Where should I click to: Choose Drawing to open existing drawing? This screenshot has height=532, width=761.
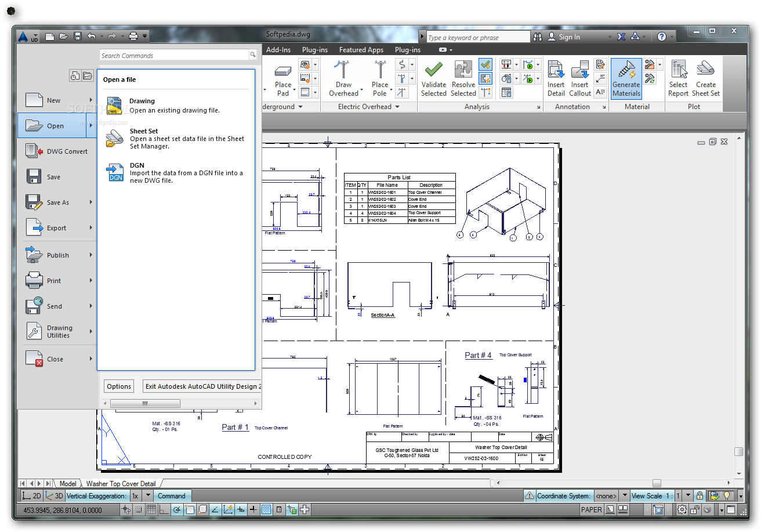coord(177,106)
